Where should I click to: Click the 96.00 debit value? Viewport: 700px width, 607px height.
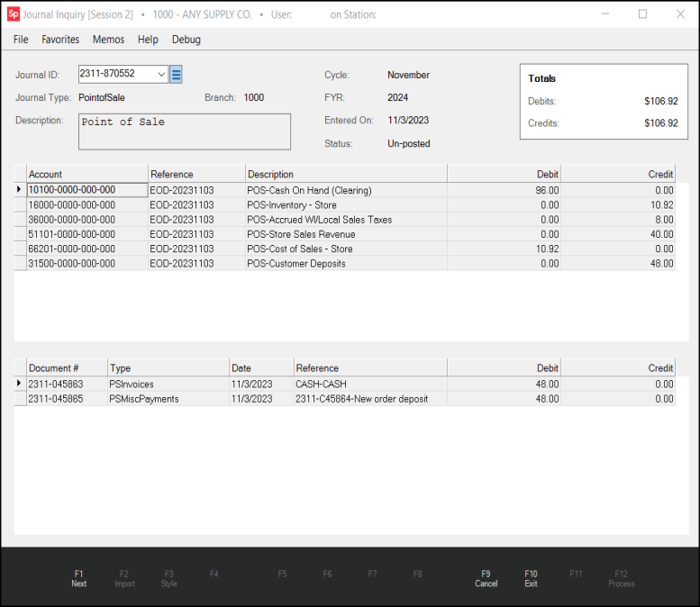click(x=547, y=190)
